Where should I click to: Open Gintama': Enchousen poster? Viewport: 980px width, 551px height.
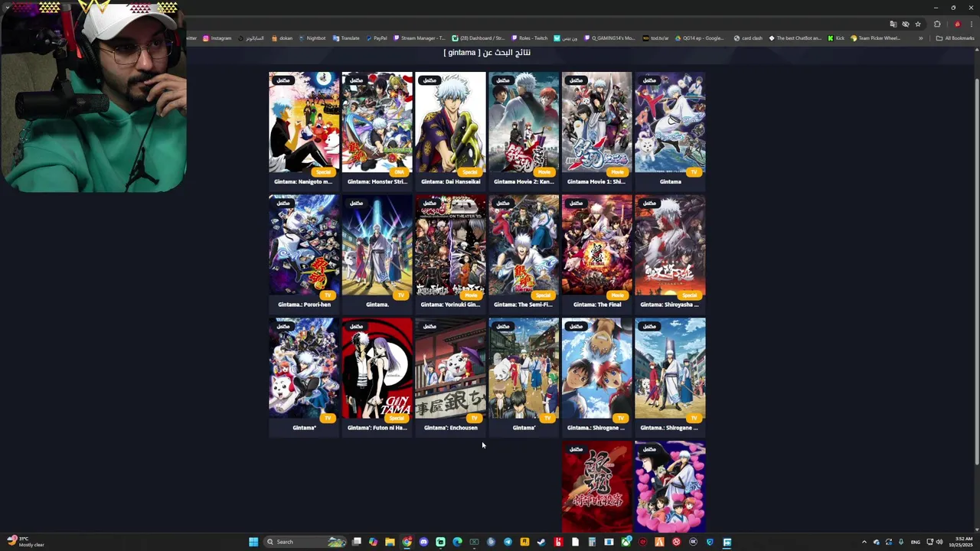pos(450,369)
